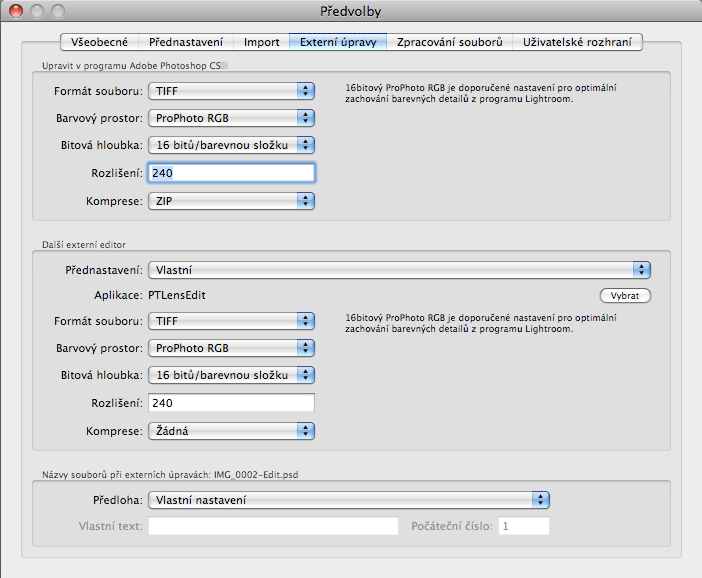702x578 pixels.
Task: Go to Zpracování souborů tab
Action: tap(449, 42)
